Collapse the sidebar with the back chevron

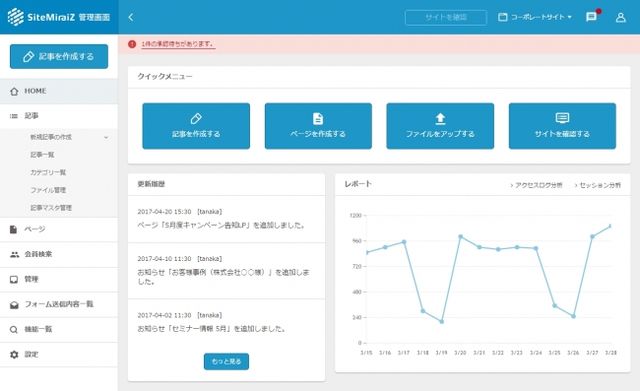(131, 17)
